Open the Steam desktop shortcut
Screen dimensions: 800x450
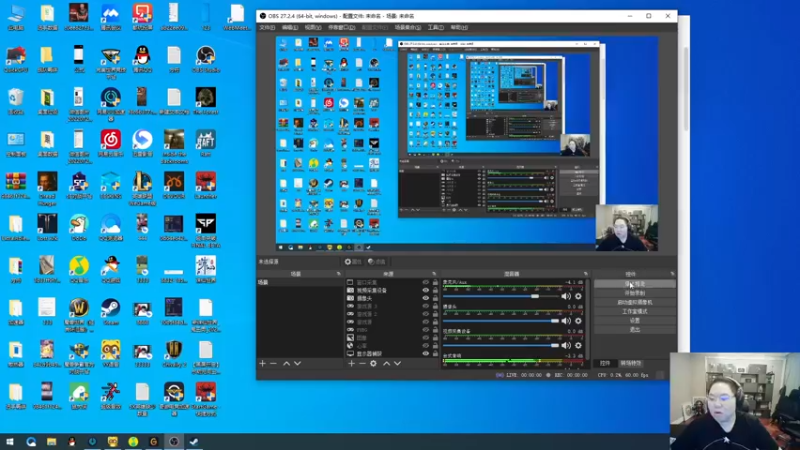click(111, 311)
